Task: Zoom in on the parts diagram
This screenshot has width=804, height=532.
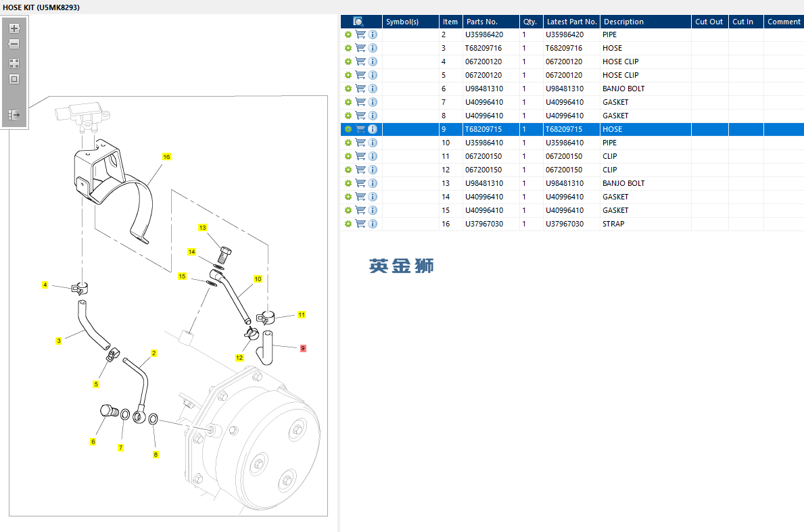Action: (x=14, y=28)
